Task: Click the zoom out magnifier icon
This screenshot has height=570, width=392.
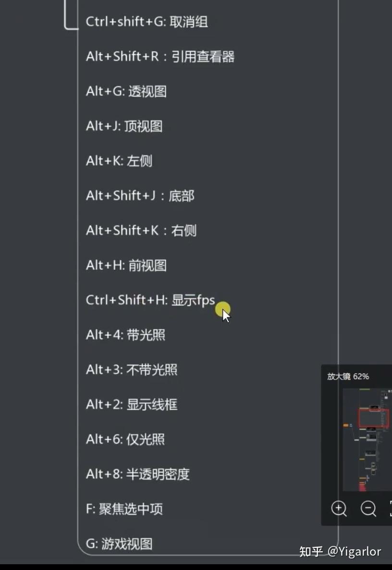Action: 368,508
